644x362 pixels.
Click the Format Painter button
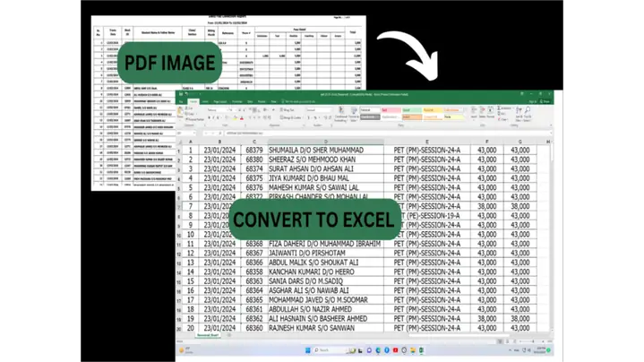coord(194,119)
